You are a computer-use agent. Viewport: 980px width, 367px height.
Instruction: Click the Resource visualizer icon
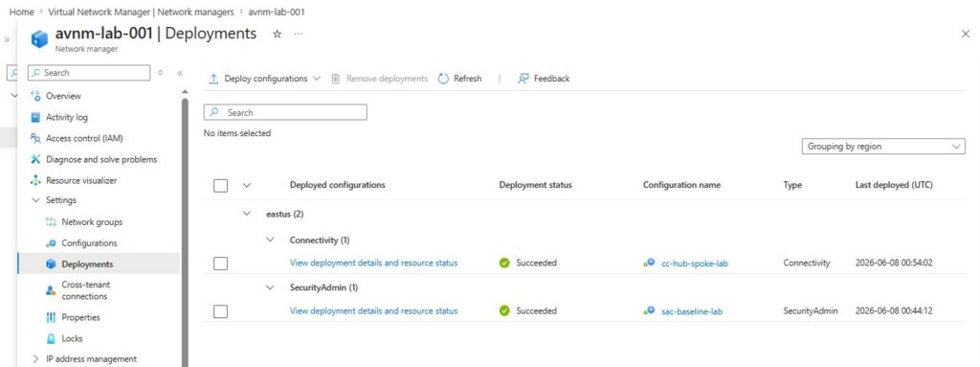click(x=35, y=180)
